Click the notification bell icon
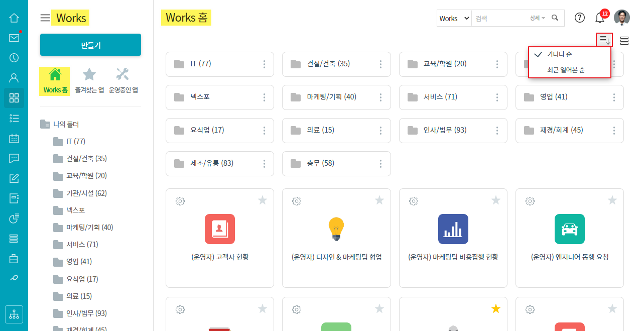Viewport: 644px width, 331px height. click(x=599, y=18)
